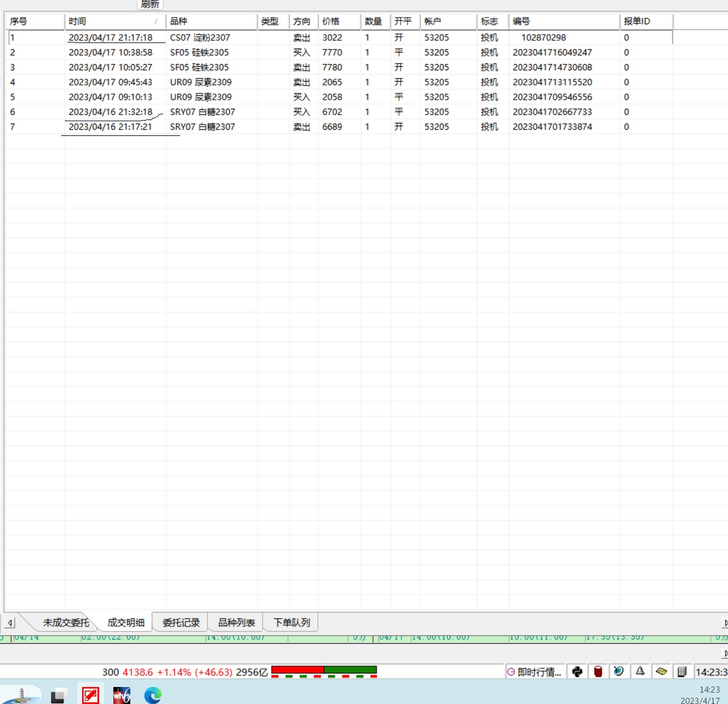
Task: Click the Python icon in status bar
Action: coord(577,672)
